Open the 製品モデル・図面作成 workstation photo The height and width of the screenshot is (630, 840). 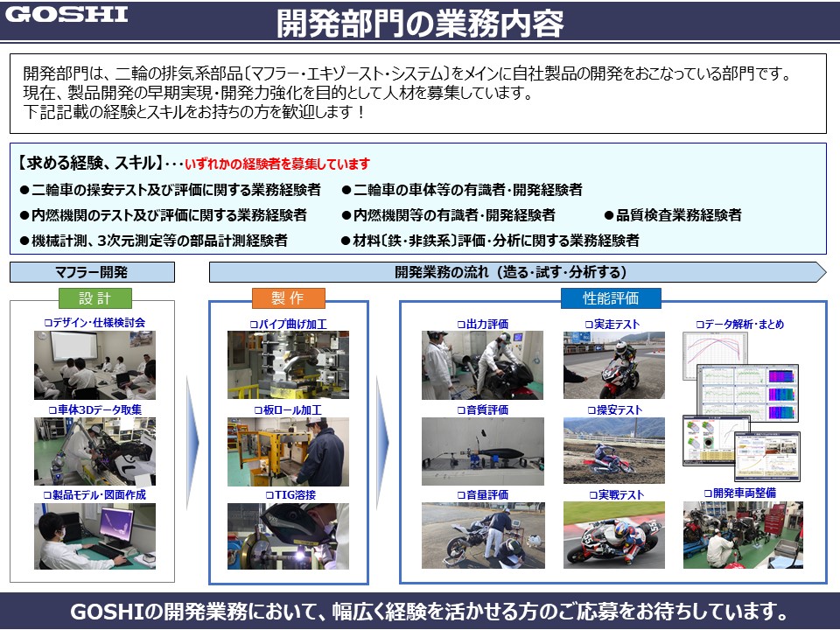tap(94, 535)
